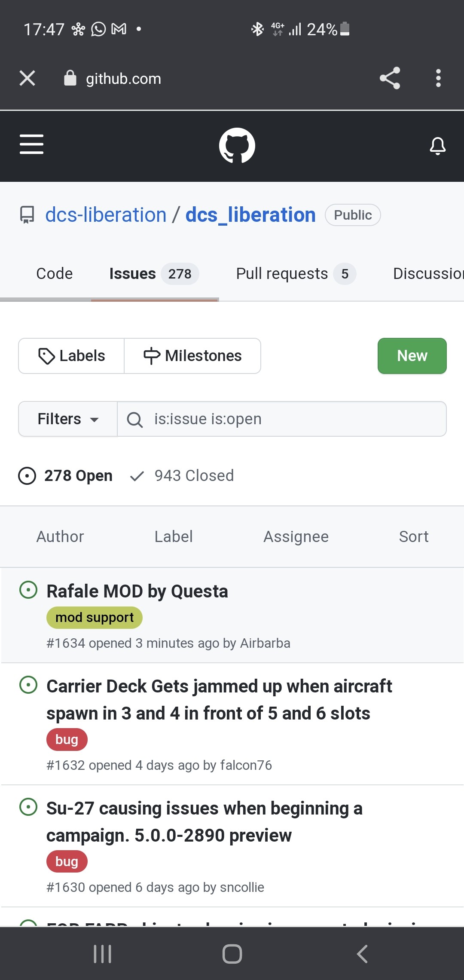This screenshot has width=464, height=980.
Task: Tap the Android back arrow
Action: point(362,954)
